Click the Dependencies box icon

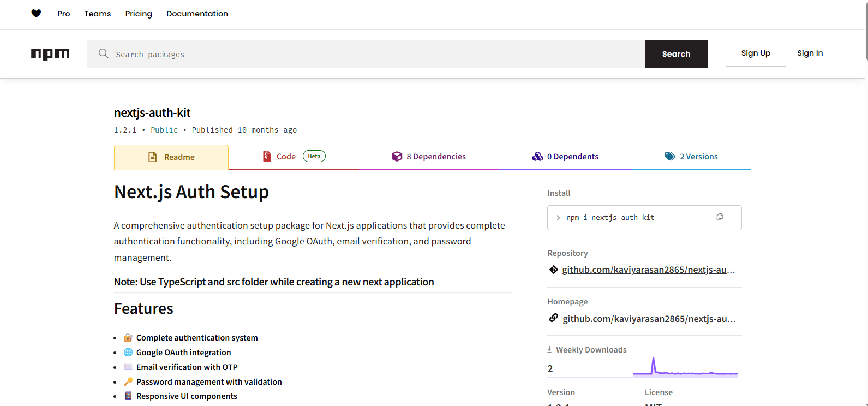coord(397,157)
